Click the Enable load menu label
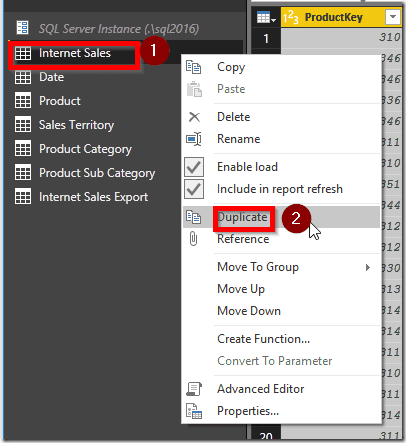406x443 pixels. (x=247, y=167)
